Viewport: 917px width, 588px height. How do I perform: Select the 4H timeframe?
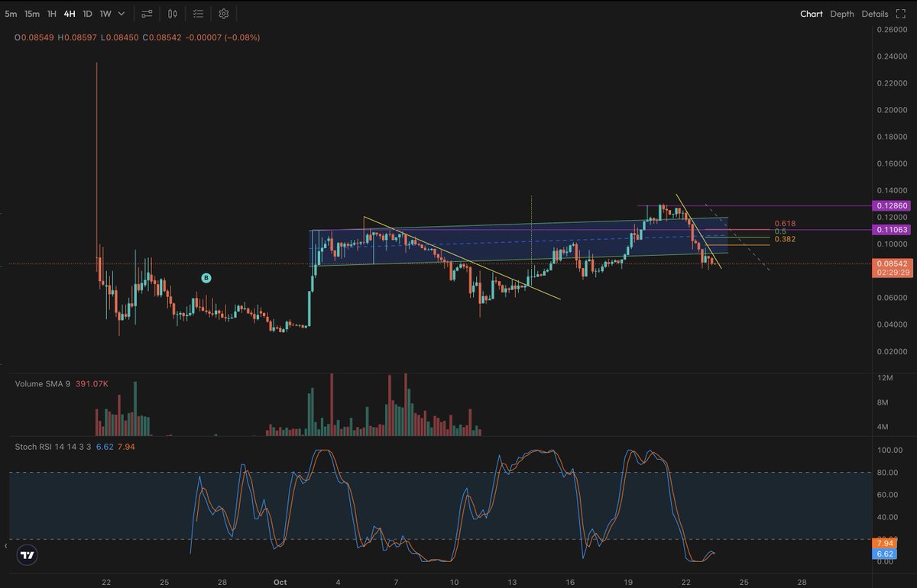(70, 14)
